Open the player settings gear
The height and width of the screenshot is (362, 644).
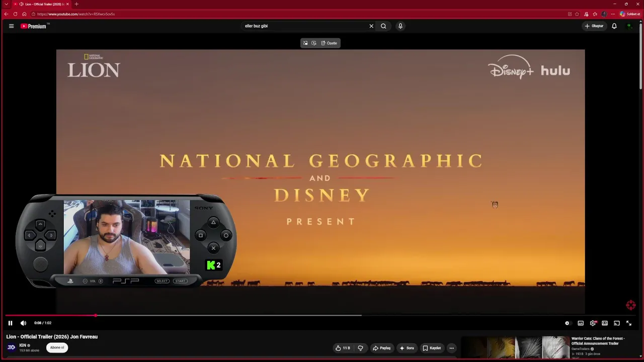[593, 323]
